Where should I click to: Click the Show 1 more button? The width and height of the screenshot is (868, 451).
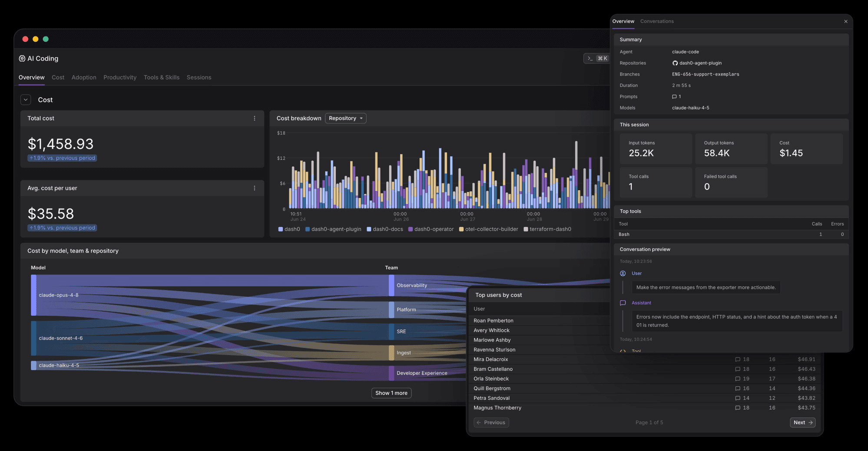tap(391, 393)
